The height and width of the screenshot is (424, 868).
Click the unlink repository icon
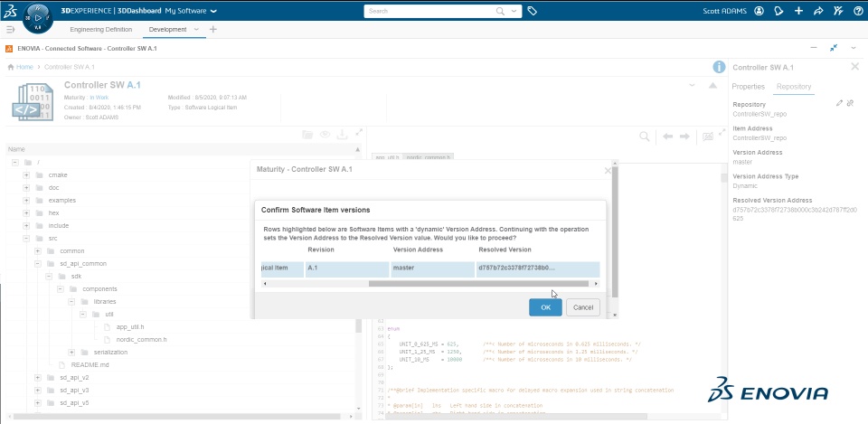(x=850, y=103)
